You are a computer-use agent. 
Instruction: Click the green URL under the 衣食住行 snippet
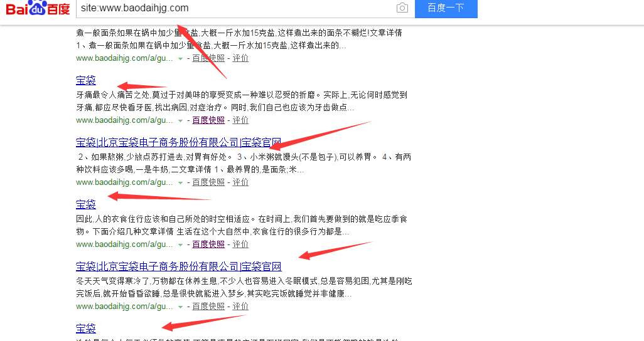tap(124, 244)
